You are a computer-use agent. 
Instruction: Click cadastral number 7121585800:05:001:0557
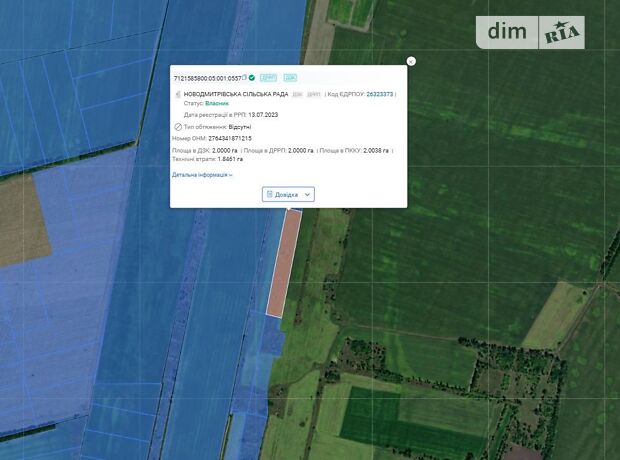pyautogui.click(x=207, y=77)
